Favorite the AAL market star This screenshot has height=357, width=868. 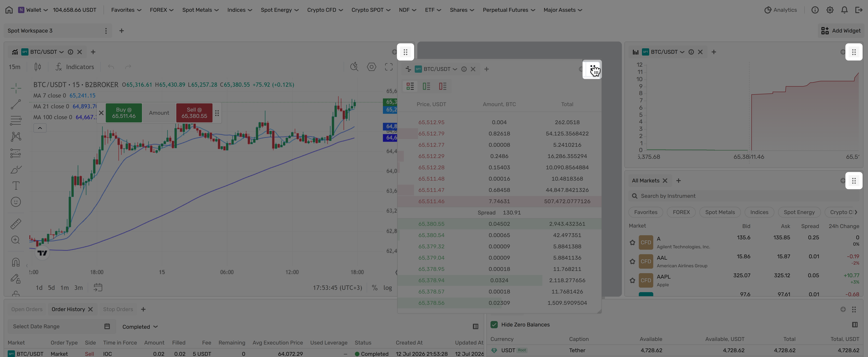632,261
